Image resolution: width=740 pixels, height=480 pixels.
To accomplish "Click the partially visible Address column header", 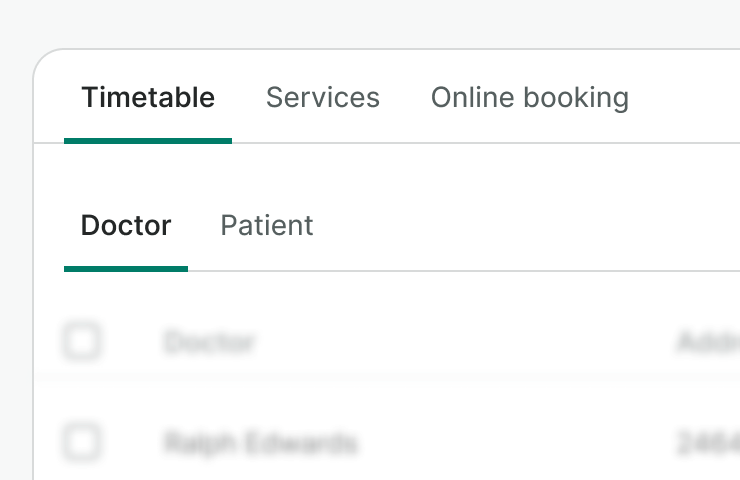I will pyautogui.click(x=709, y=343).
